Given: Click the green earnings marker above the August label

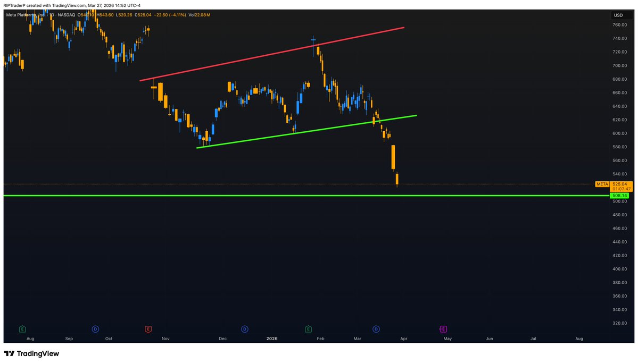Looking at the screenshot, I should click(22, 329).
